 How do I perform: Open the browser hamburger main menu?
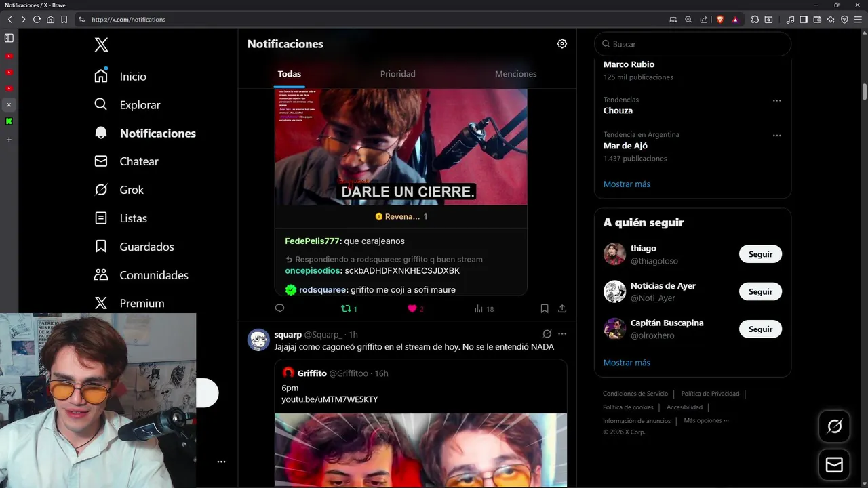859,20
